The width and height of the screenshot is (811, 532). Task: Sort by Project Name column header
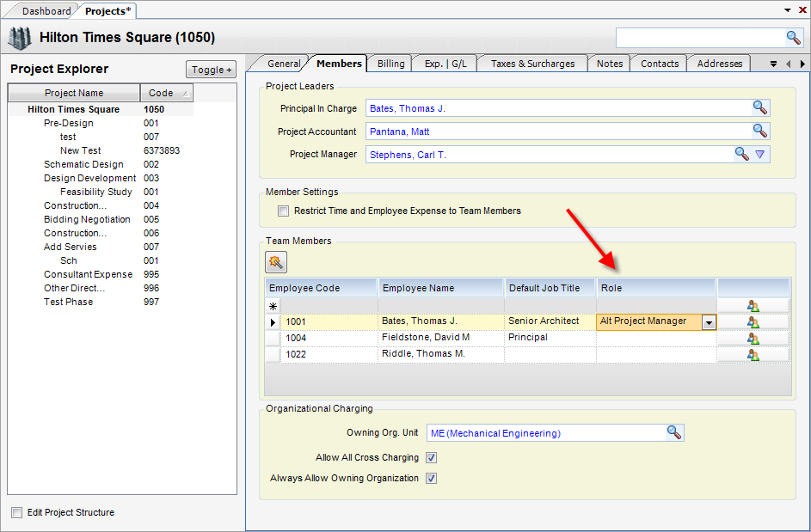pyautogui.click(x=74, y=93)
